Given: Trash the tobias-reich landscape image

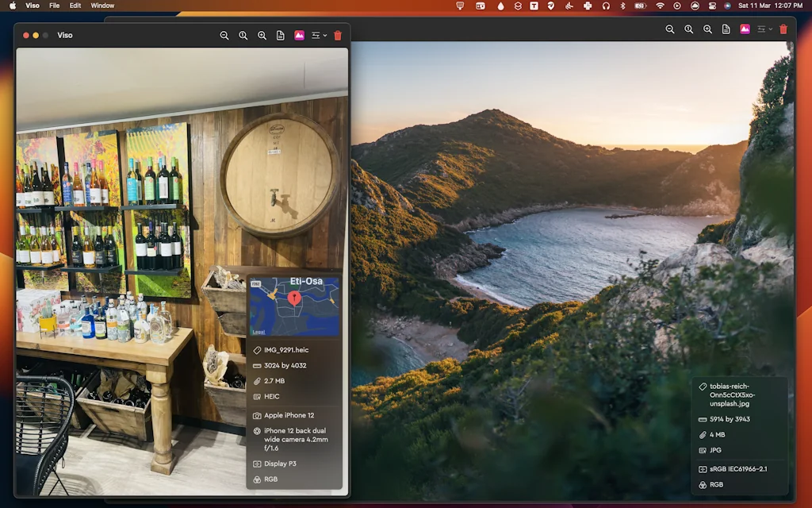Looking at the screenshot, I should point(783,29).
